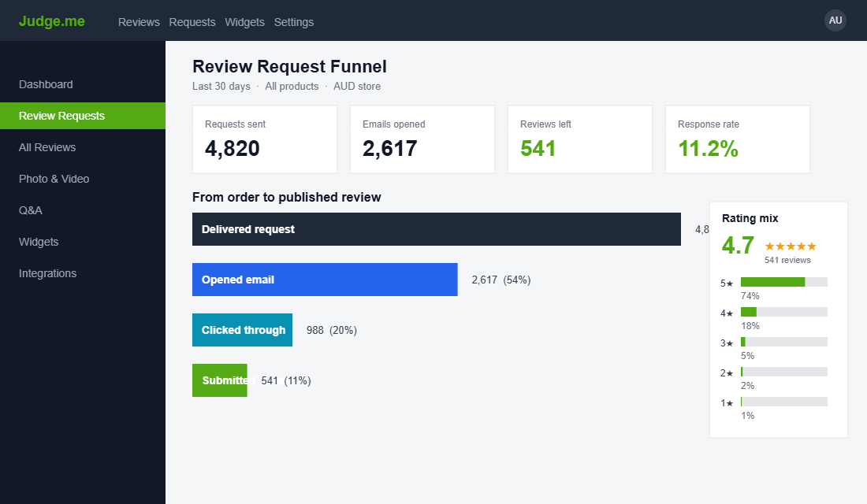867x504 pixels.
Task: Click the AUD store filter
Action: (356, 86)
